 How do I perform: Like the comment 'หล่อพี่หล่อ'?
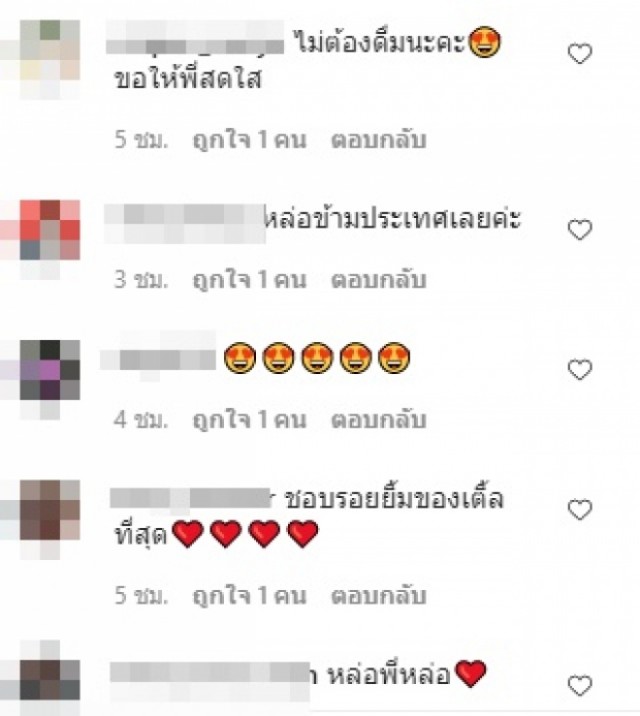(x=580, y=686)
